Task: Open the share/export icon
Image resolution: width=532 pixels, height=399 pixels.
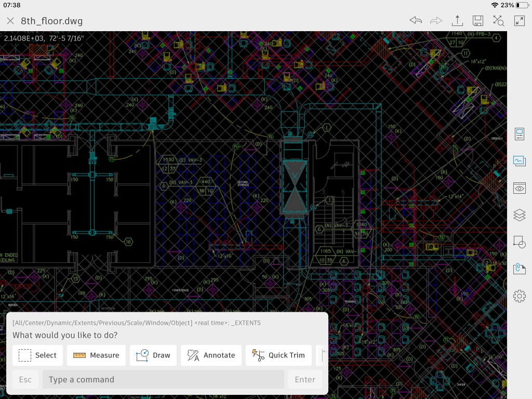Action: point(457,21)
